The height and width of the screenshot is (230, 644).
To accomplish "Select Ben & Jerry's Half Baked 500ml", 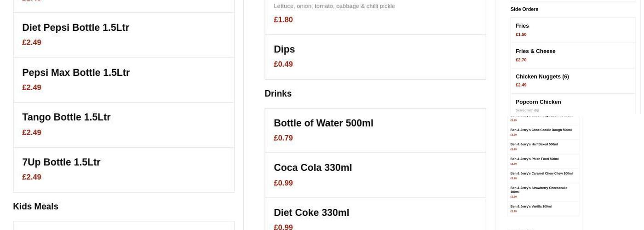I will pyautogui.click(x=543, y=146).
